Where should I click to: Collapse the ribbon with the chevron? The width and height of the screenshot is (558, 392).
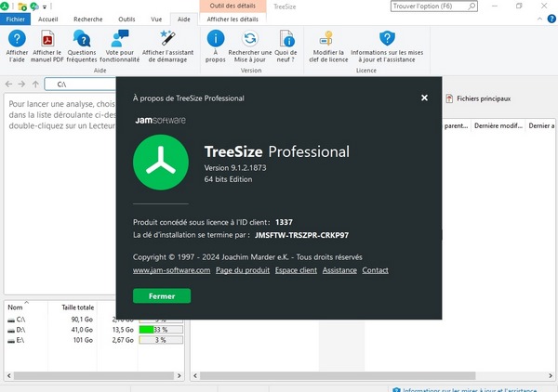click(x=539, y=19)
